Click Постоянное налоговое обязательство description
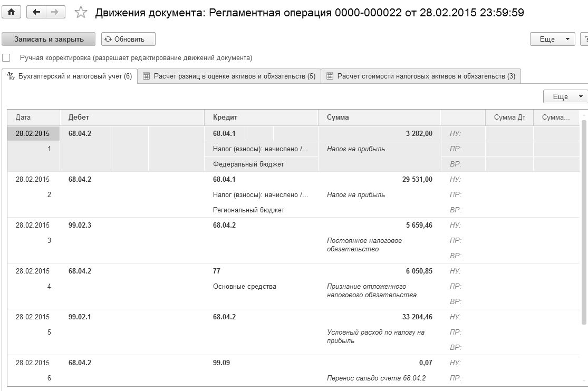This screenshot has height=391, width=588. [364, 245]
